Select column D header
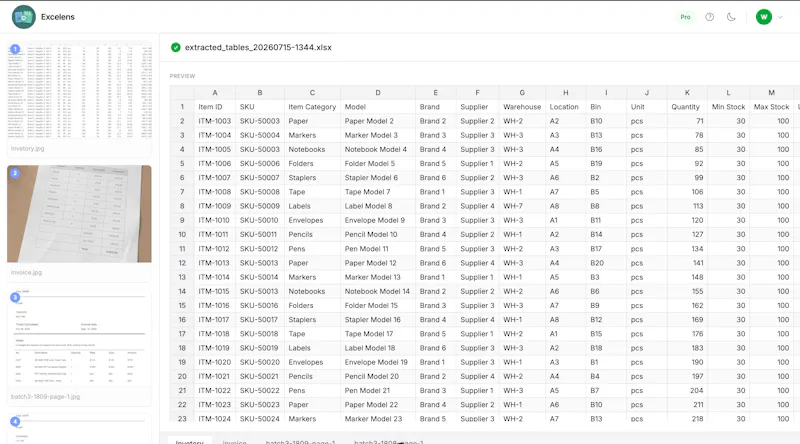This screenshot has height=444, width=800. point(378,92)
